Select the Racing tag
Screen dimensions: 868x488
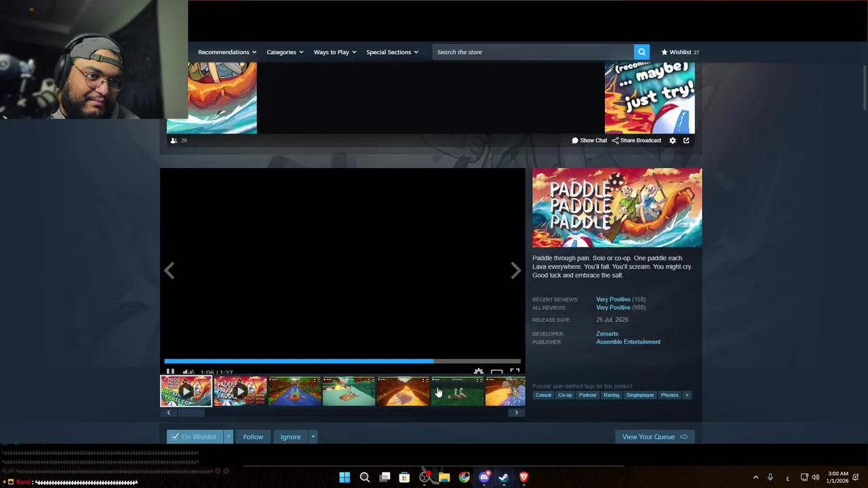(x=612, y=395)
